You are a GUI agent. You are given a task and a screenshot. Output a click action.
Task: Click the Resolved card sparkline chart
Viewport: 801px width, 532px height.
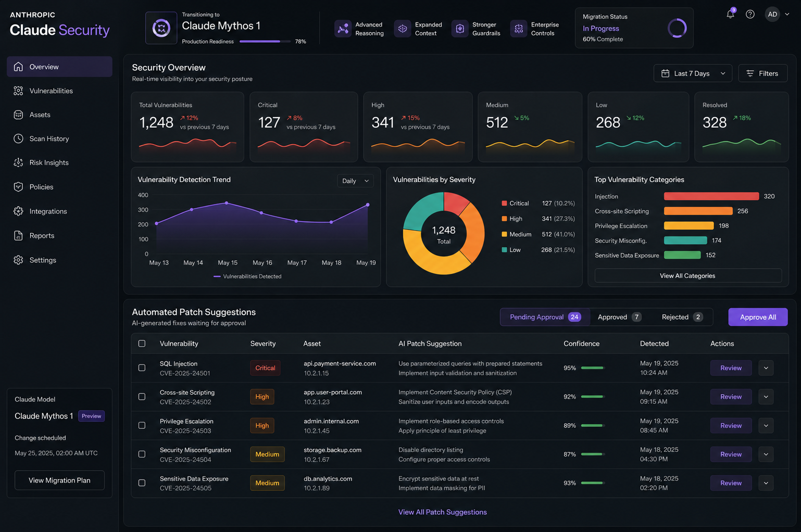[742, 144]
